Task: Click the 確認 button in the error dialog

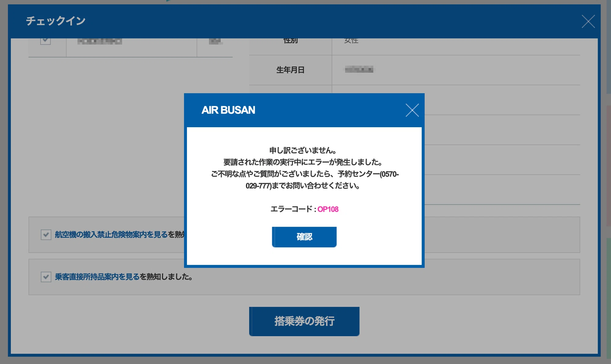Action: 304,237
